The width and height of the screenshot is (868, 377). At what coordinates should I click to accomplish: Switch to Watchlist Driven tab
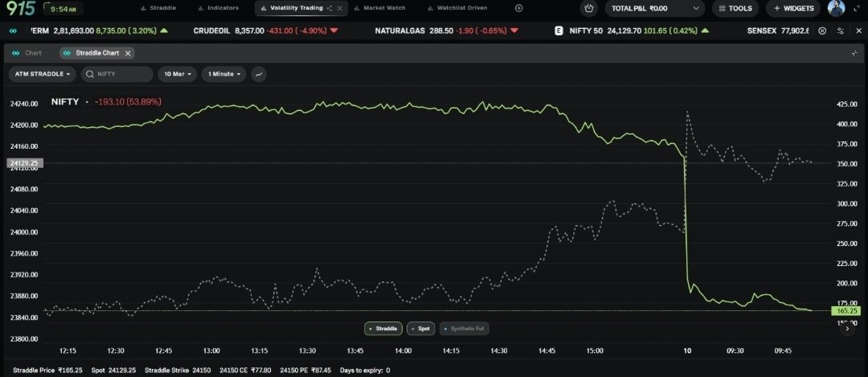[457, 8]
